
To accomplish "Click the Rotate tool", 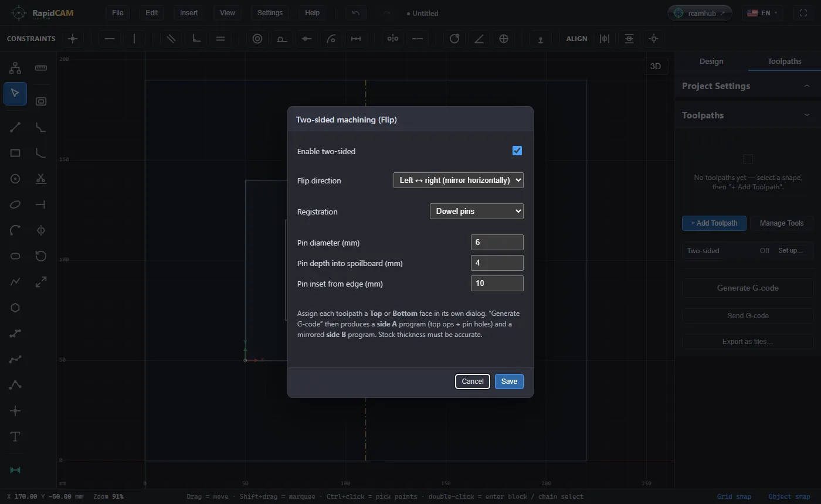I will pyautogui.click(x=41, y=256).
